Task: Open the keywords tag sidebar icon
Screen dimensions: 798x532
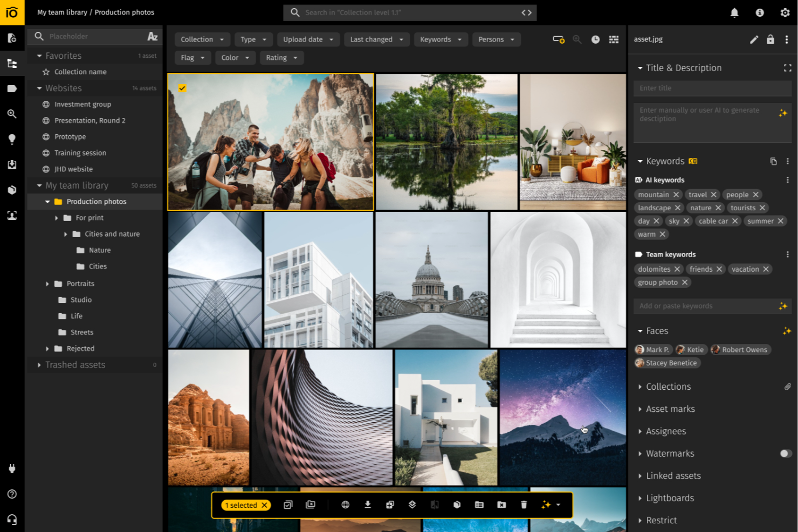Action: point(12,88)
